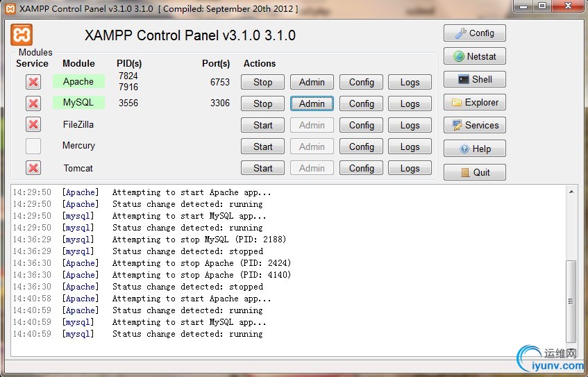Image resolution: width=588 pixels, height=377 pixels.
Task: Start the Tomcat module
Action: (262, 168)
